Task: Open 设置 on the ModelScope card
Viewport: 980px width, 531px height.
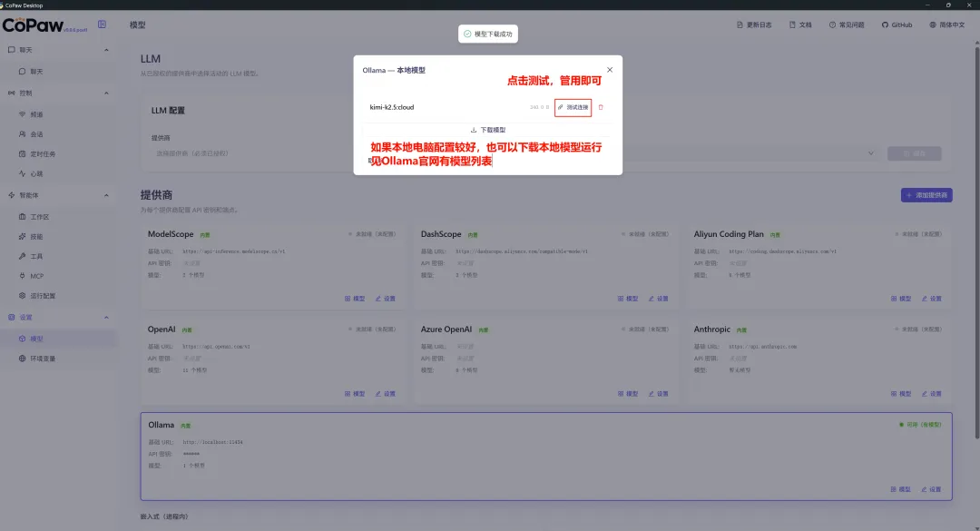Action: coord(386,299)
